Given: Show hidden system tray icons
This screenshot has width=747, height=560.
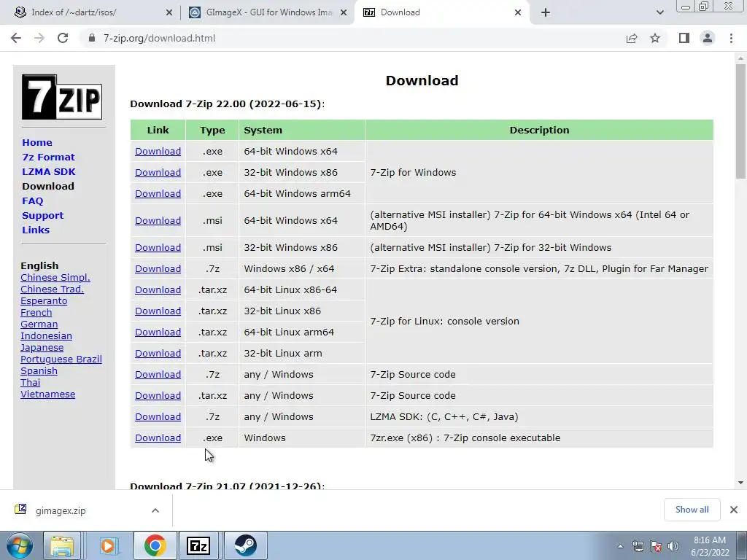Looking at the screenshot, I should (x=620, y=546).
